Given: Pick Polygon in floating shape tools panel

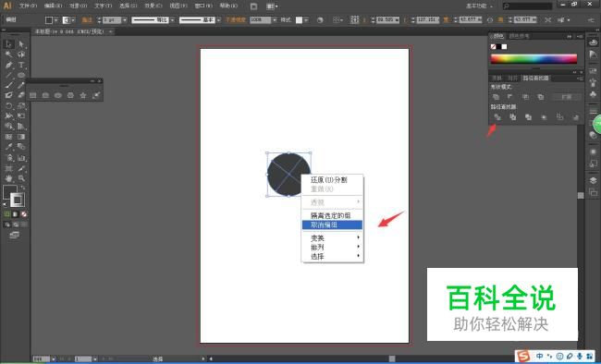Looking at the screenshot, I should pos(70,95).
